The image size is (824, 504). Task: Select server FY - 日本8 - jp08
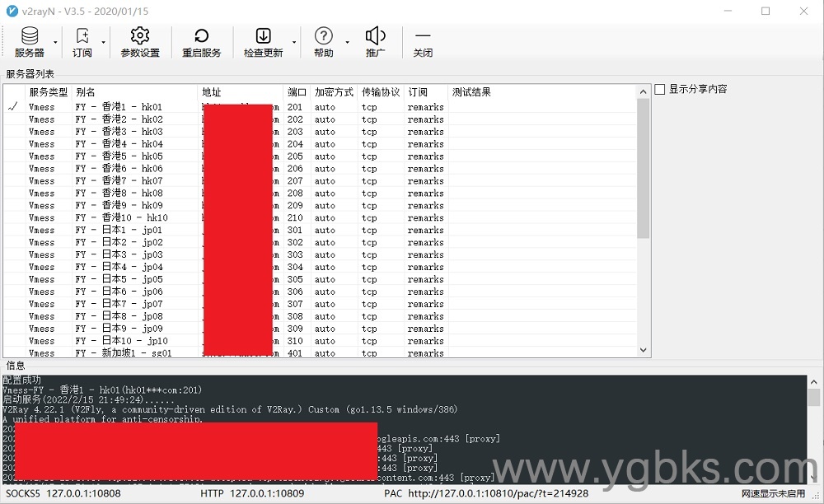point(320,316)
